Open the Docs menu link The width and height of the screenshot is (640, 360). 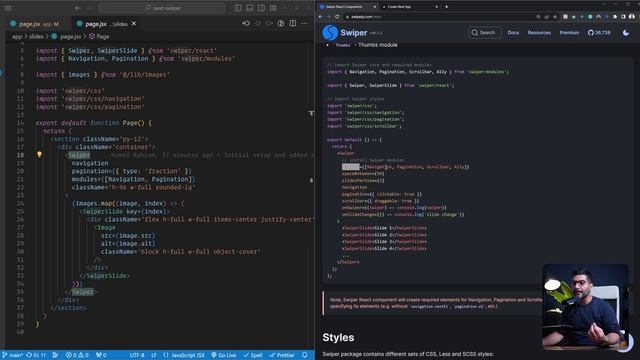(513, 33)
